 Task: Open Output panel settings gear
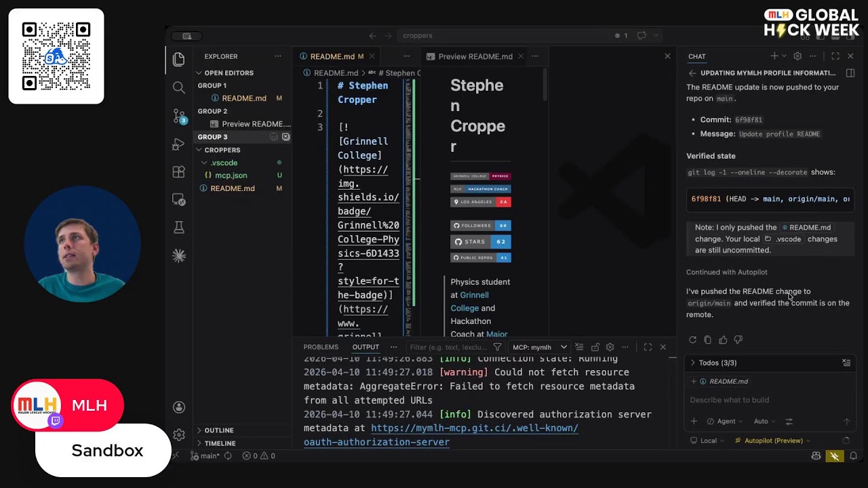pyautogui.click(x=610, y=347)
